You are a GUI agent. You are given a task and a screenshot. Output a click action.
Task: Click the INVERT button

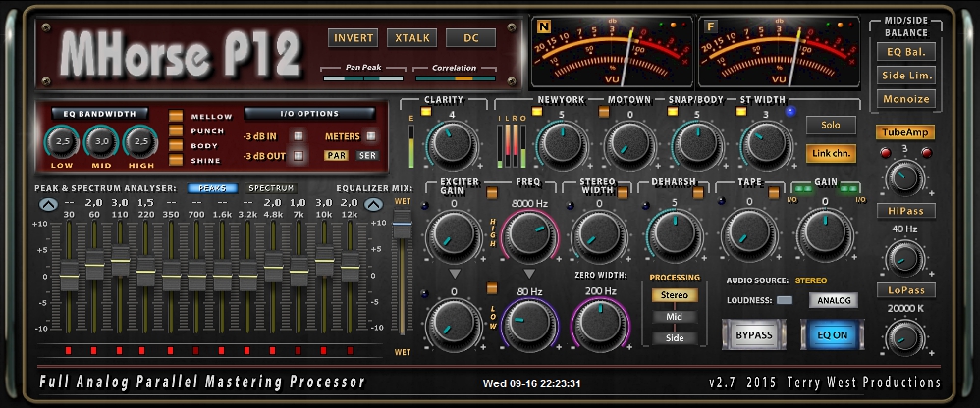click(354, 38)
